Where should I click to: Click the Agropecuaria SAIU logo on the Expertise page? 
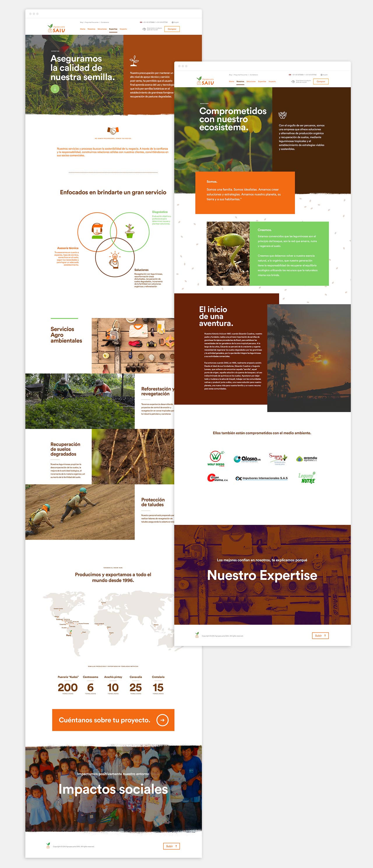(x=56, y=29)
